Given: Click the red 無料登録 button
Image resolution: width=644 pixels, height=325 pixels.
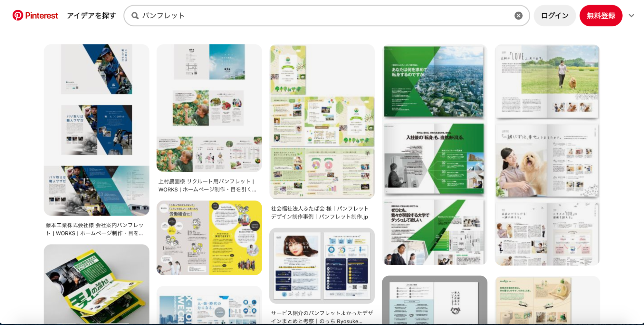Looking at the screenshot, I should [601, 15].
